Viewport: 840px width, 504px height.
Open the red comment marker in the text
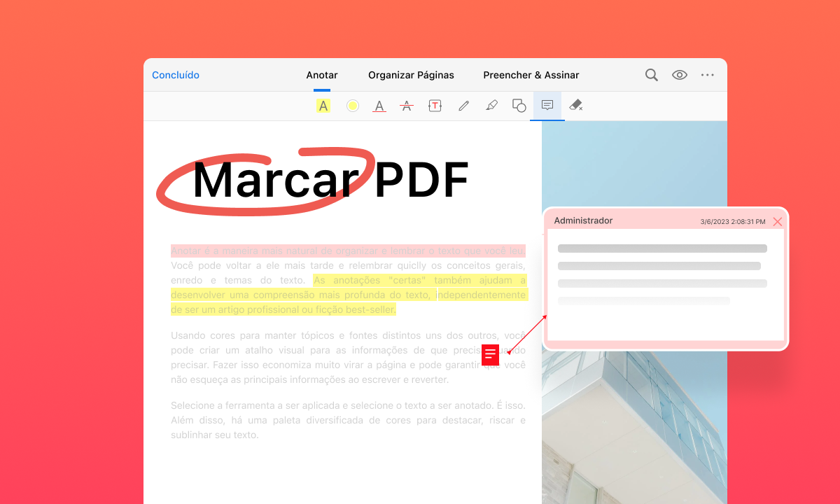coord(490,355)
